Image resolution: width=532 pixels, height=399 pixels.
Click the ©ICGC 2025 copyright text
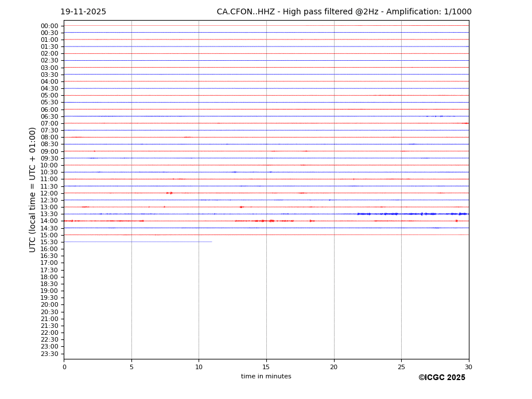point(441,378)
